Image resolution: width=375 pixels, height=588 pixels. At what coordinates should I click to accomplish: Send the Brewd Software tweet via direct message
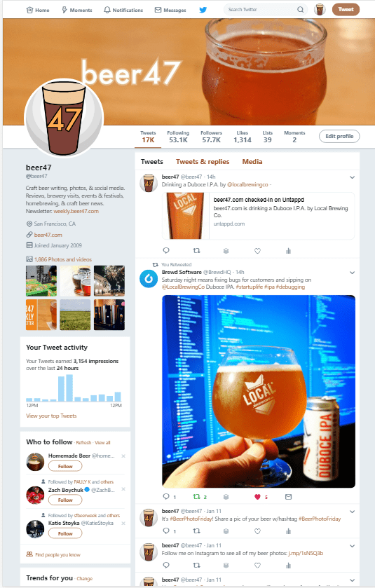288,497
